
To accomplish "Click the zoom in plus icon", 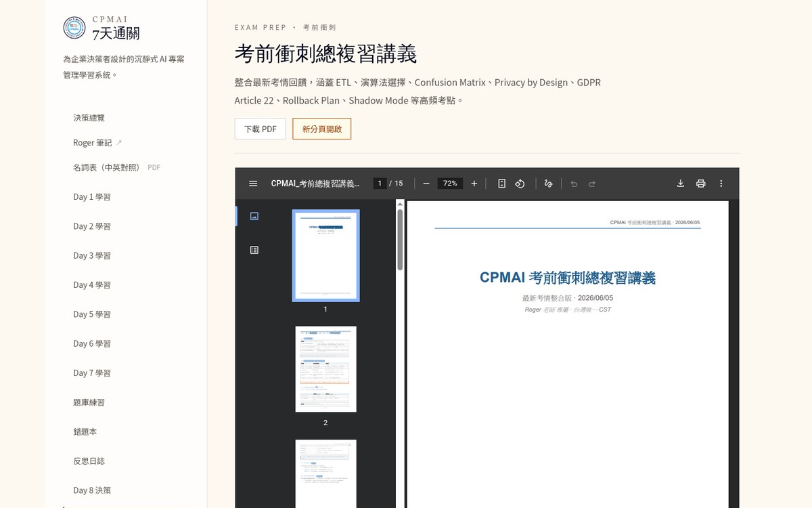I will 474,184.
